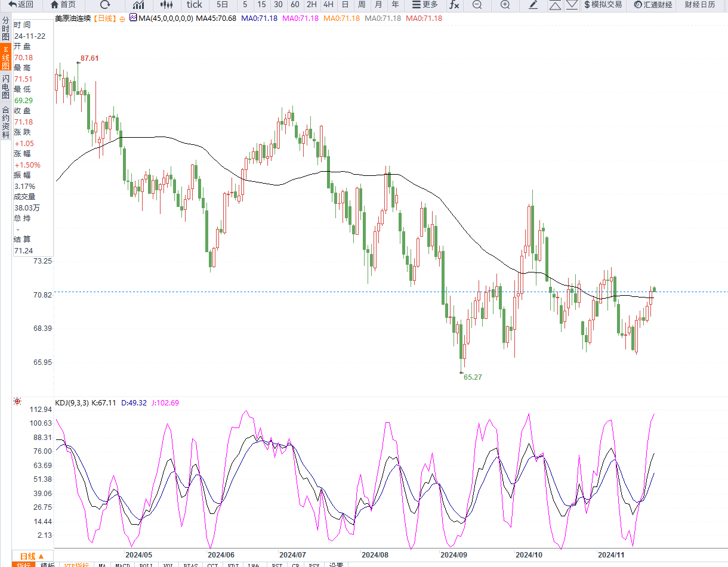The image size is (728, 567).
Task: Select the 日 daily timeframe
Action: pyautogui.click(x=345, y=5)
